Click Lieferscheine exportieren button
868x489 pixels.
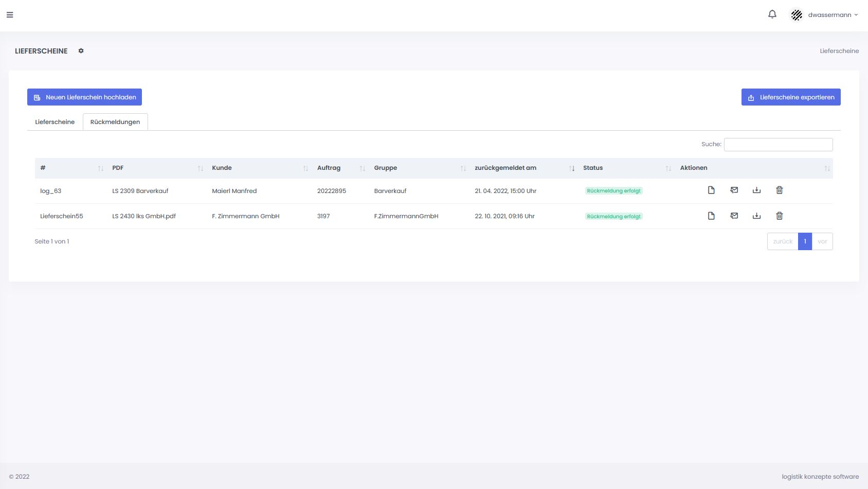click(x=791, y=97)
